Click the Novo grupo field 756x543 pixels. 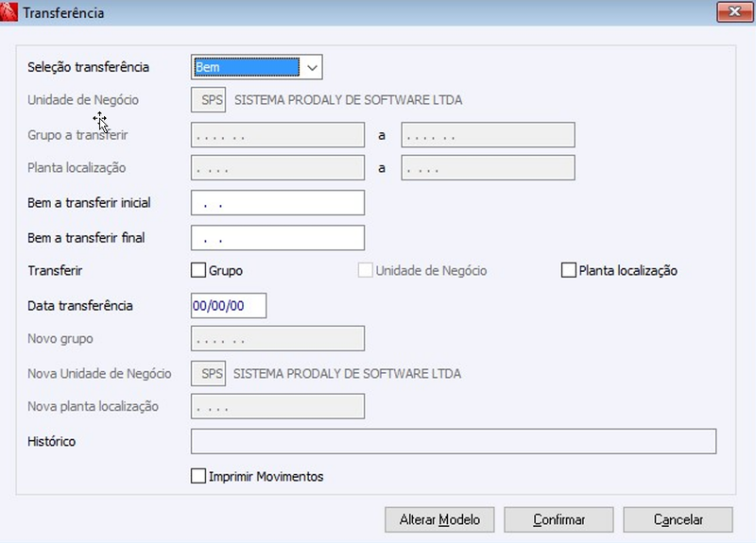(278, 338)
